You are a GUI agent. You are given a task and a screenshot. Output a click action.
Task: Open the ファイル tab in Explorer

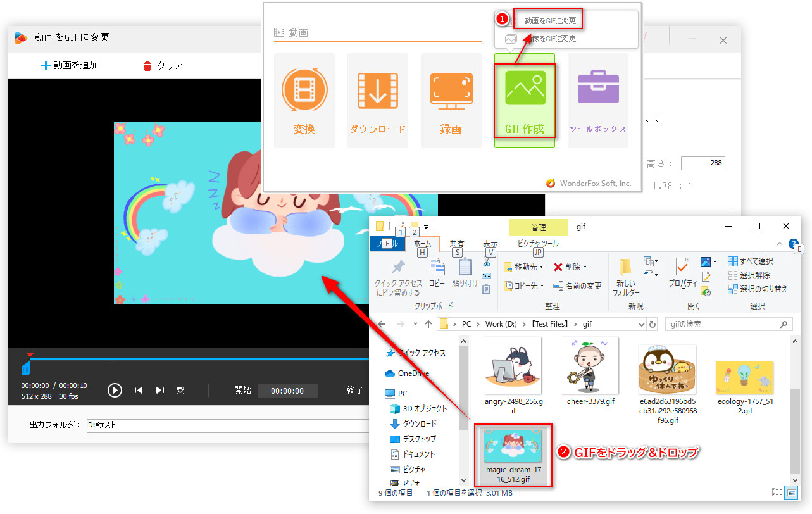click(x=387, y=244)
